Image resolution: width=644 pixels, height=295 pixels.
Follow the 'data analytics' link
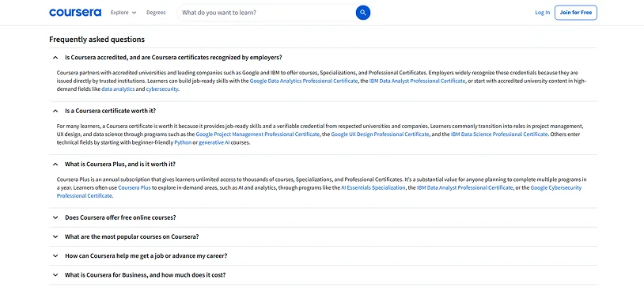[118, 89]
